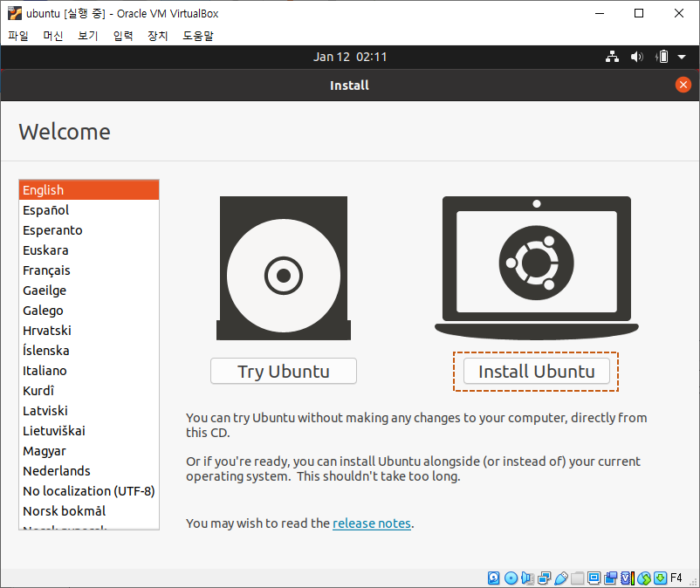Image resolution: width=700 pixels, height=588 pixels.
Task: Select Nederlands in the language list
Action: 89,471
